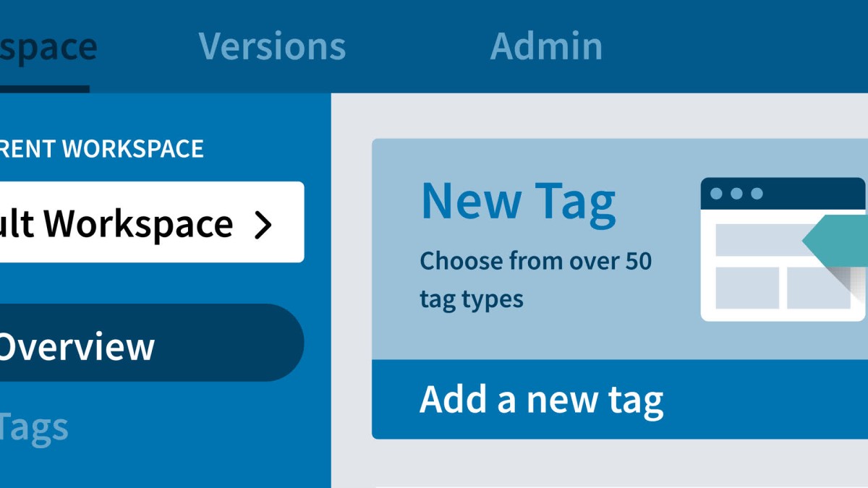Switch to the Admin tab
Viewport: 868px width, 488px height.
(546, 46)
